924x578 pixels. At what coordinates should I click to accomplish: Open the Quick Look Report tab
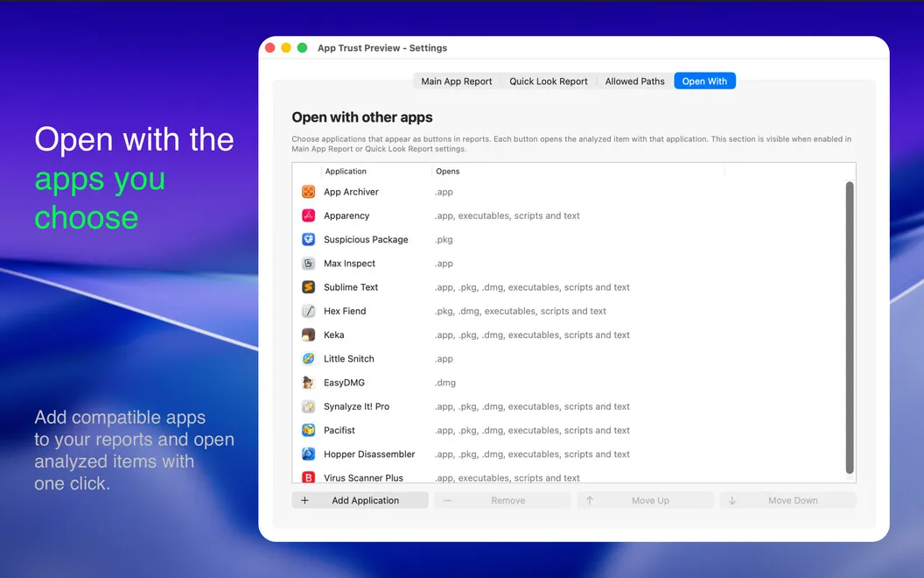tap(548, 81)
